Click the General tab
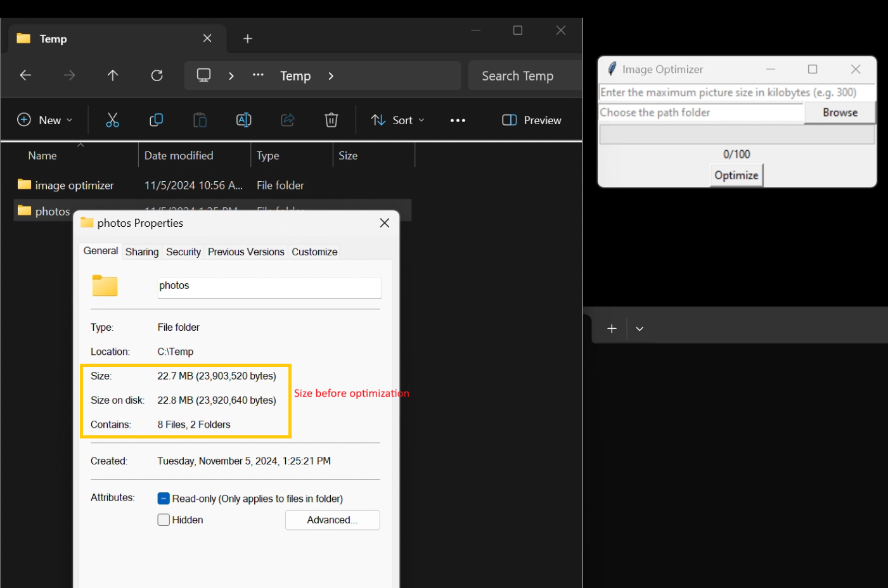Image resolution: width=888 pixels, height=588 pixels. point(101,251)
